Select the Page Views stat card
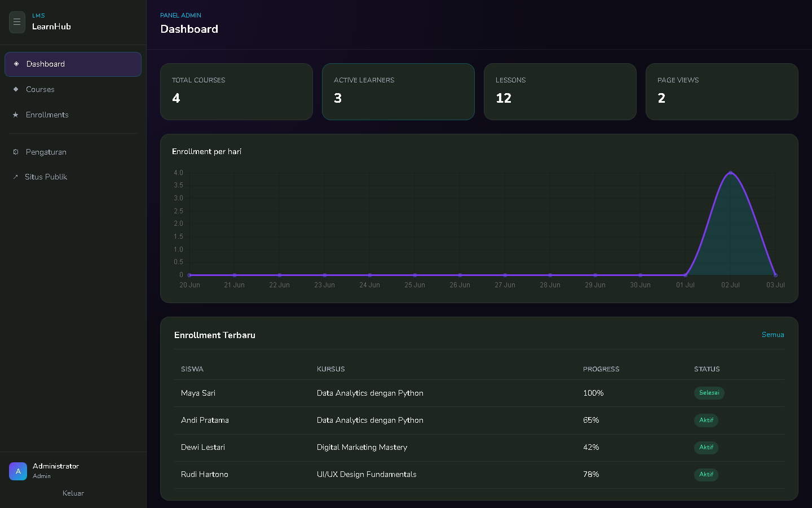The width and height of the screenshot is (812, 508). coord(722,91)
